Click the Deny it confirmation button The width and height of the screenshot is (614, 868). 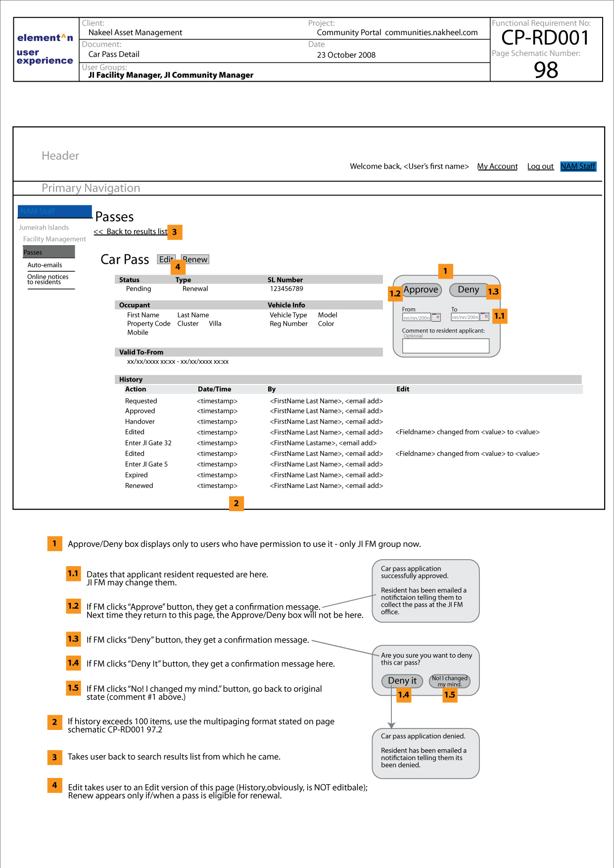tap(402, 681)
